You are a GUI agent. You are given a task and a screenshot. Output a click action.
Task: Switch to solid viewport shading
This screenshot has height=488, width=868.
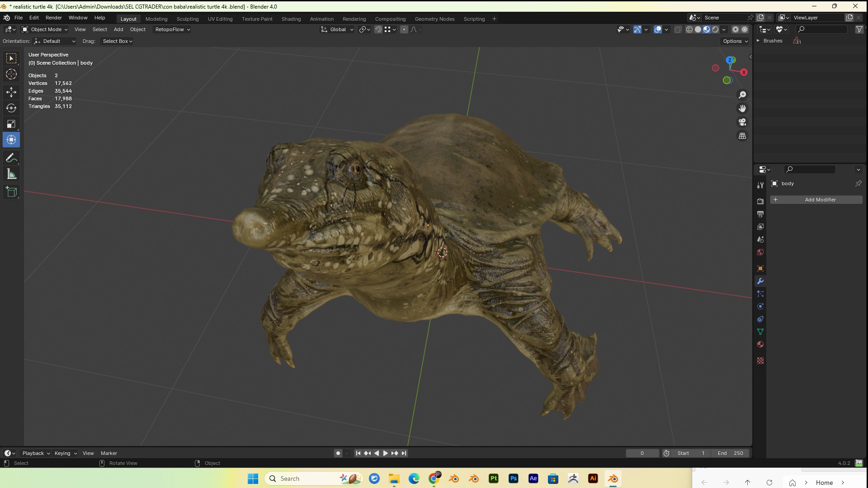click(x=698, y=29)
